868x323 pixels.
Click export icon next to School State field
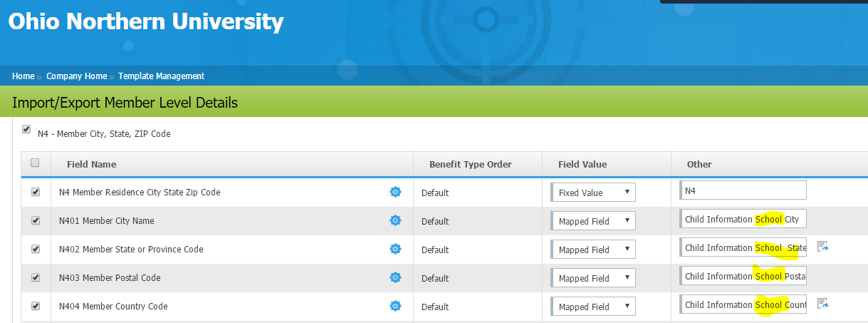(822, 247)
